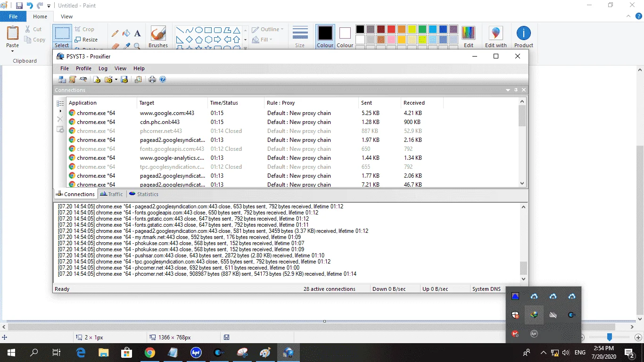
Task: Click the Undo arrow in Paint title bar
Action: pyautogui.click(x=30, y=6)
